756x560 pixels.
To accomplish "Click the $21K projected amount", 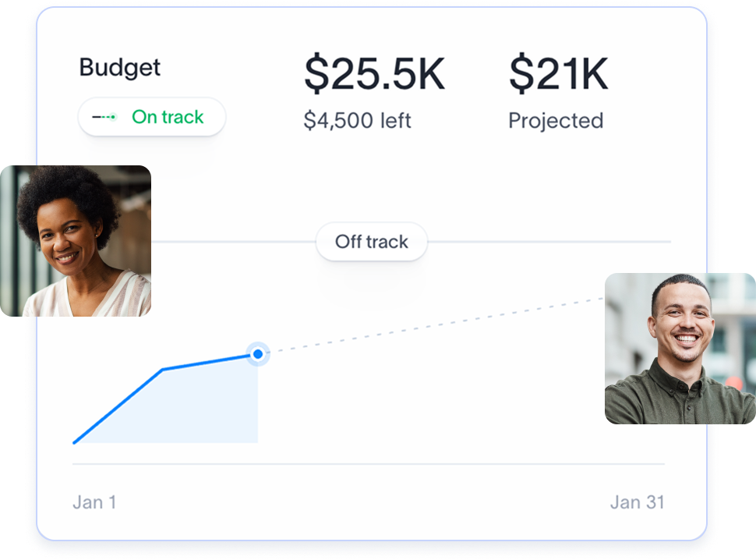I will [558, 73].
